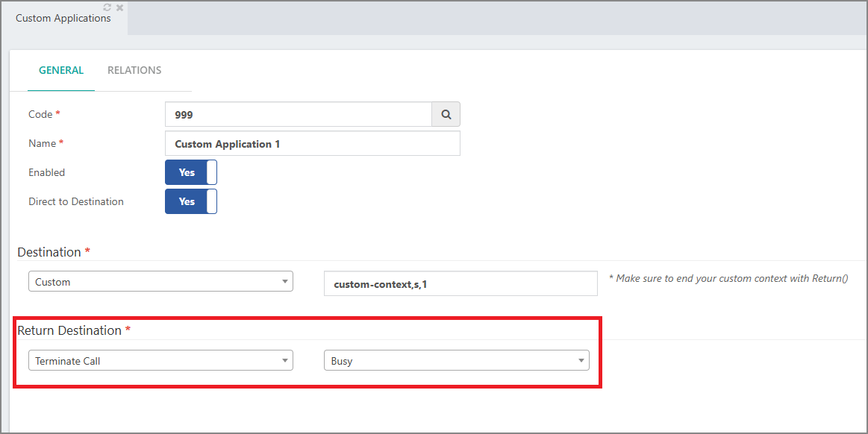Click the Name field with Custom Application 1
This screenshot has width=868, height=434.
tap(313, 144)
